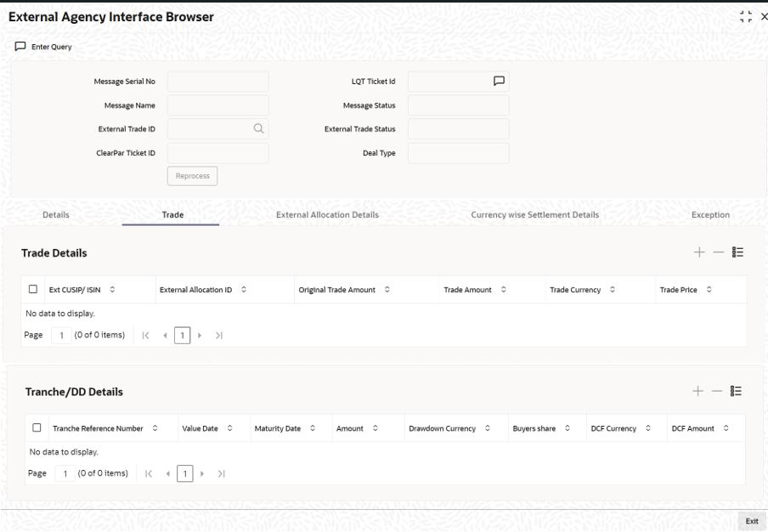Click External Trade ID search icon
The width and height of the screenshot is (768, 532).
258,129
